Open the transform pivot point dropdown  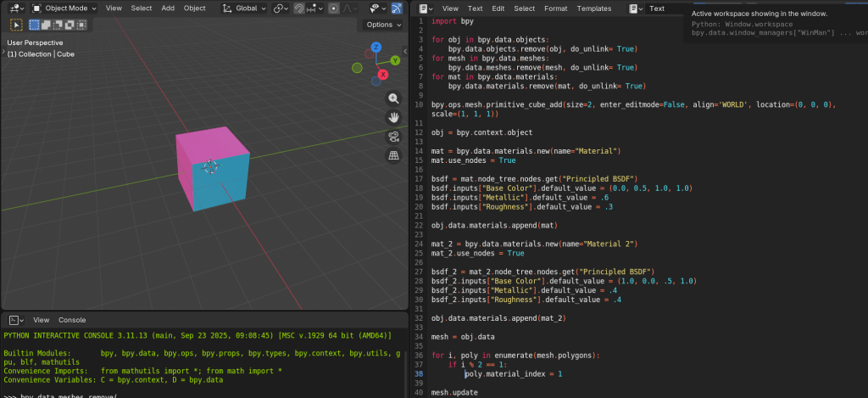(281, 8)
